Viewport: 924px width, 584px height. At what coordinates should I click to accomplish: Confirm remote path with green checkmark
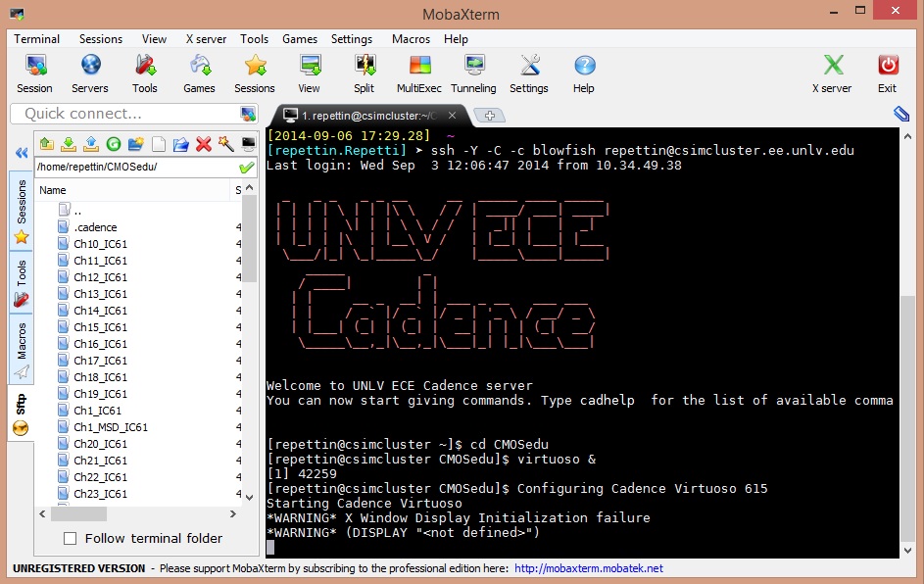tap(246, 167)
